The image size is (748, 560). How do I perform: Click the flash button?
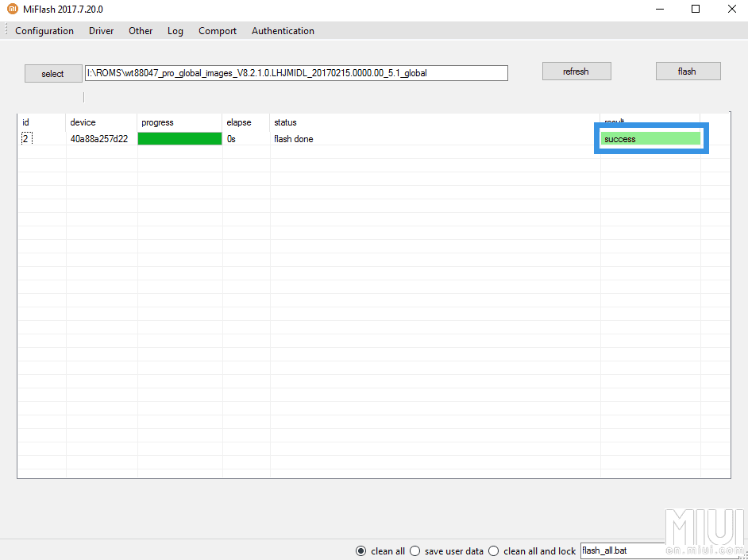(x=688, y=71)
